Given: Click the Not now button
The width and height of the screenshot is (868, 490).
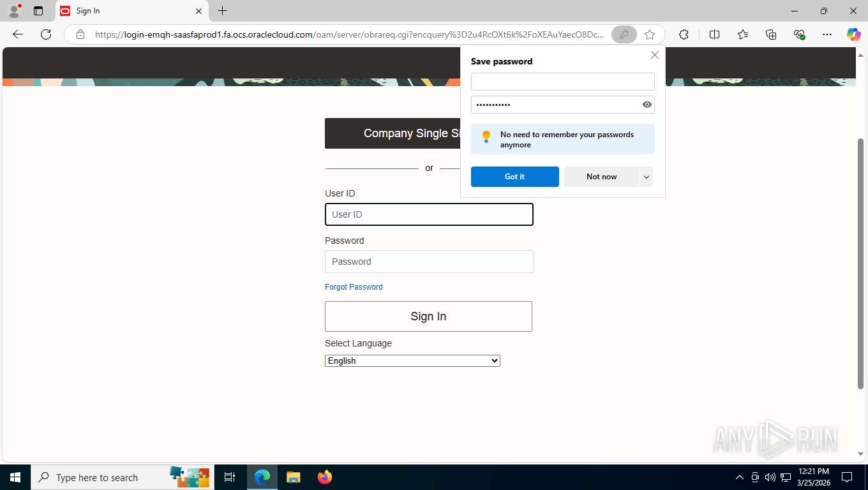Looking at the screenshot, I should [601, 177].
